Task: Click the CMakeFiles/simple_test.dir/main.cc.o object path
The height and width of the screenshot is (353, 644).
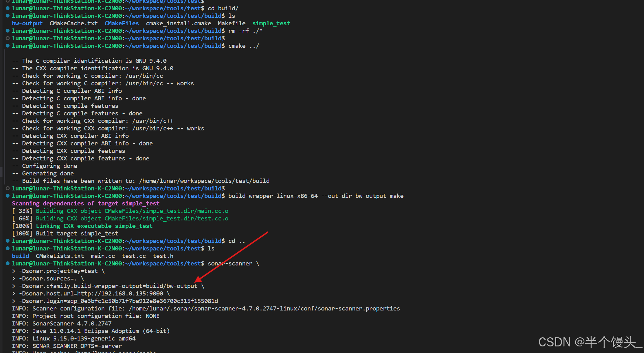Action: [166, 211]
